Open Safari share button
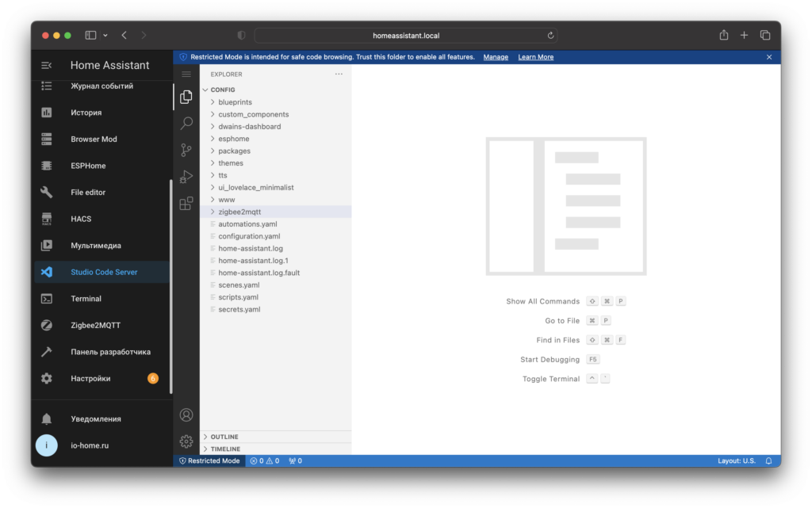Screen dimensions: 812x508 (723, 35)
